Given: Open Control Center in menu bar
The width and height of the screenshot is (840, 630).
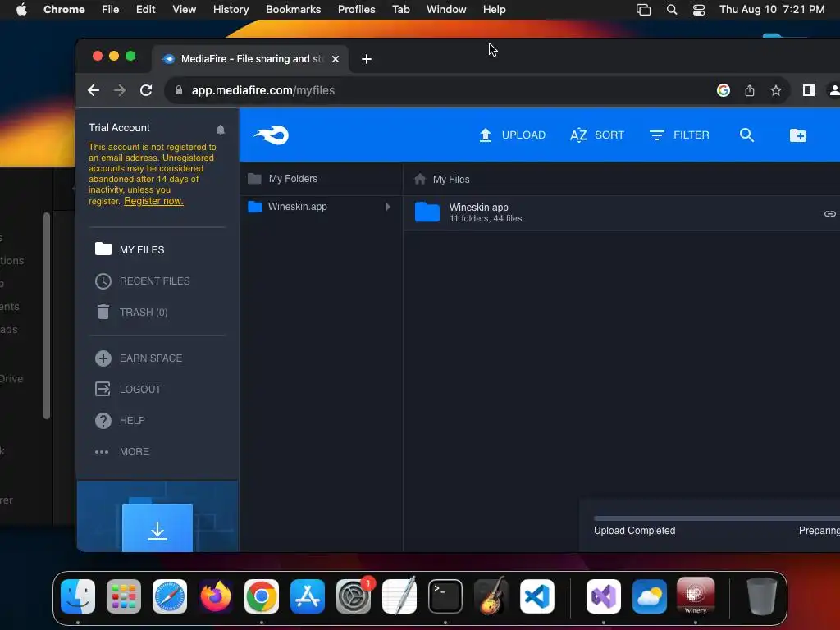Looking at the screenshot, I should click(x=699, y=10).
